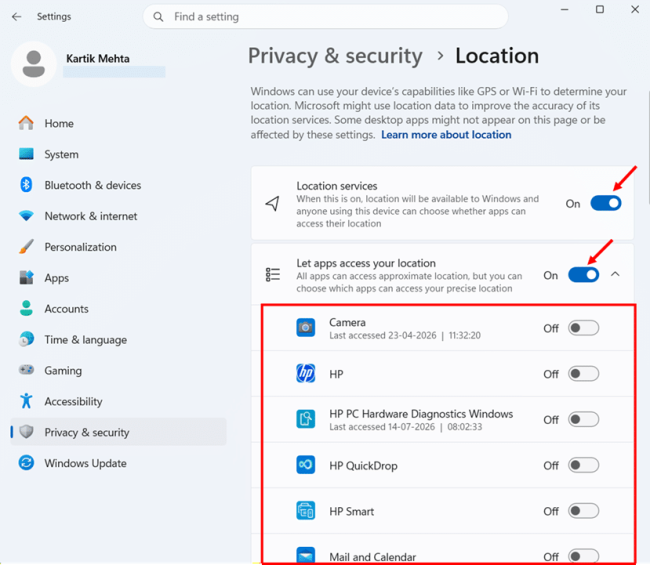Collapse the app location list chevron
This screenshot has width=650, height=565.
615,274
